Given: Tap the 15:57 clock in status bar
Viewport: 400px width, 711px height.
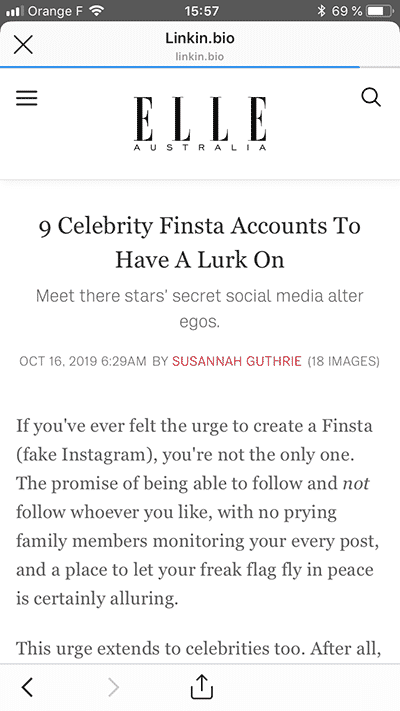Looking at the screenshot, I should click(201, 10).
